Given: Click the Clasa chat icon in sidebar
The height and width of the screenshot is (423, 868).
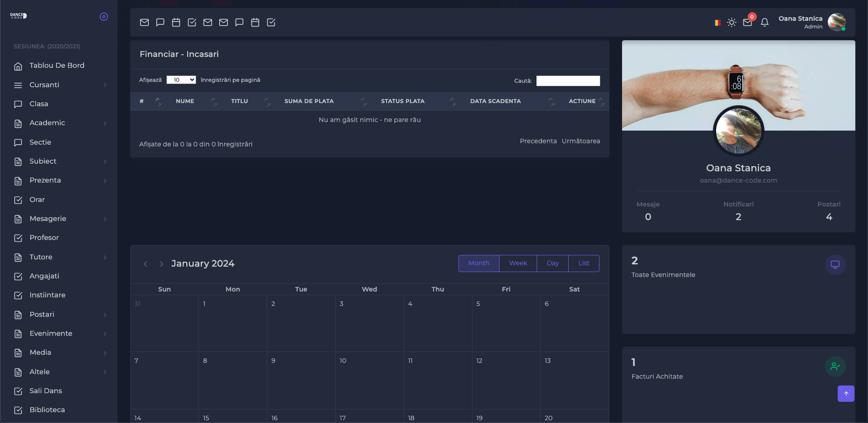Looking at the screenshot, I should 18,104.
